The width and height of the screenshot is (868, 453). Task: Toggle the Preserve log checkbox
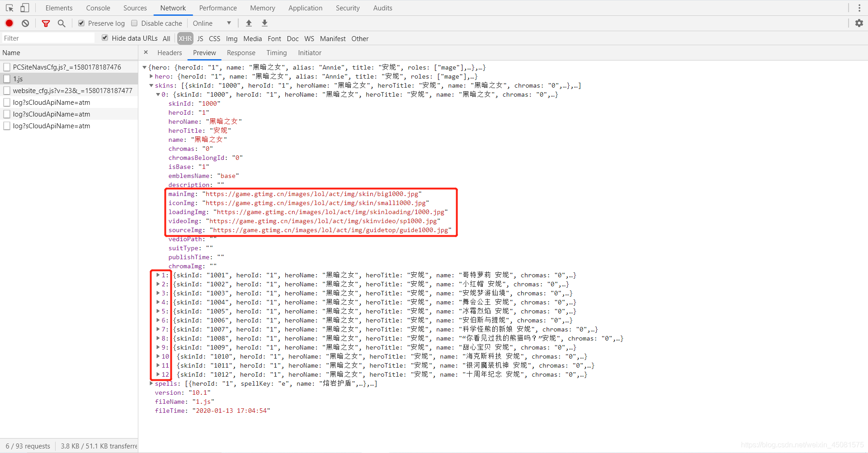click(x=81, y=23)
